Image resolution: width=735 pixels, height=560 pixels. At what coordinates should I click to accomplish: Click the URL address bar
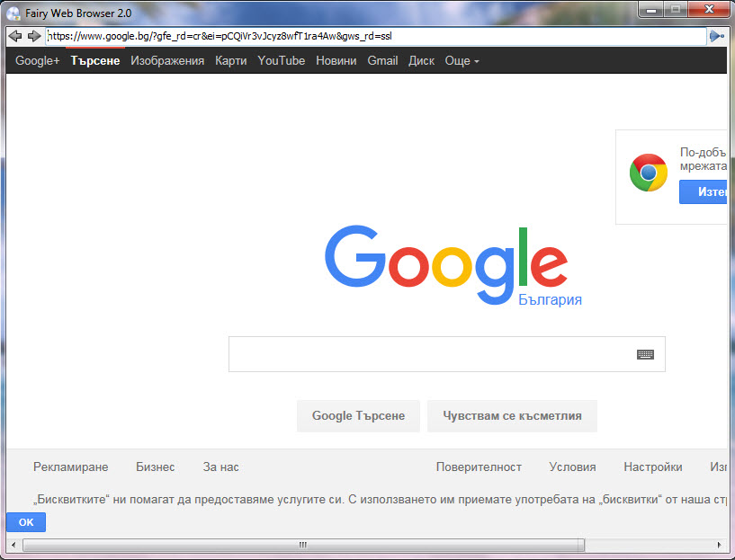click(x=376, y=36)
